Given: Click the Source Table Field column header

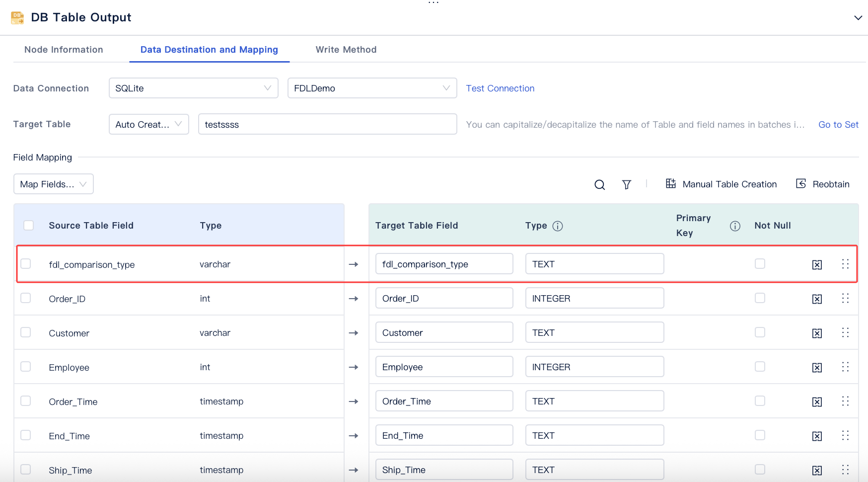Looking at the screenshot, I should click(x=91, y=226).
